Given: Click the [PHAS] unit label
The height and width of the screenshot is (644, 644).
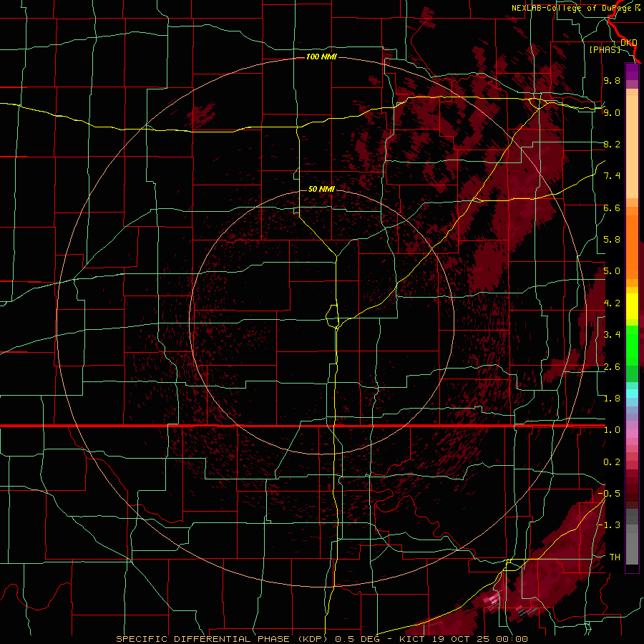Looking at the screenshot, I should click(605, 49).
